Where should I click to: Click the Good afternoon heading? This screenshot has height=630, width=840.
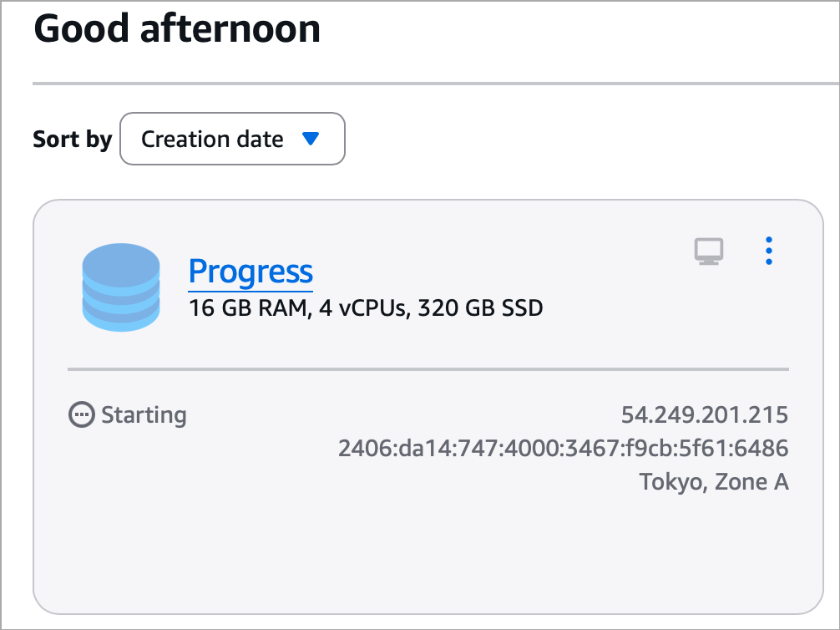pos(177,29)
